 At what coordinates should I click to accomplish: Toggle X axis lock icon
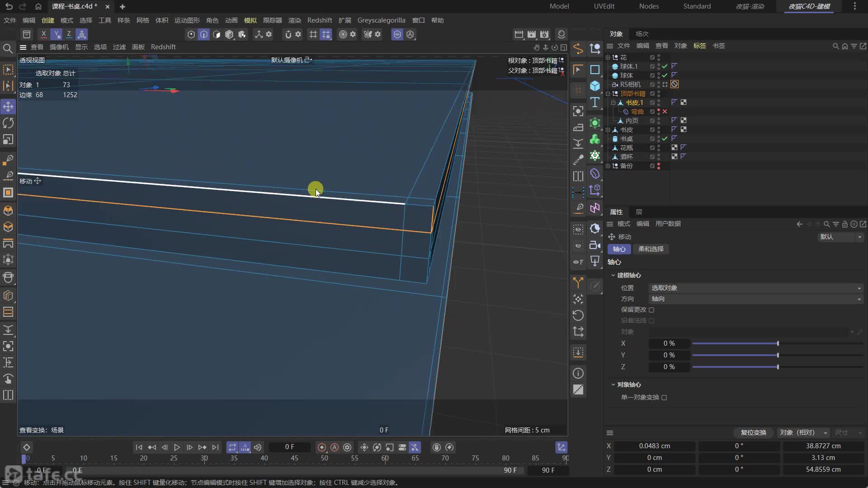pyautogui.click(x=43, y=34)
